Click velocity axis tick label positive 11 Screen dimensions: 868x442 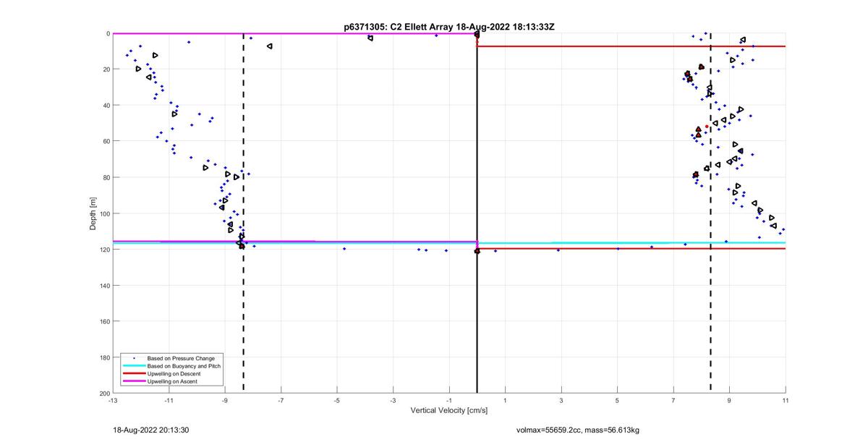785,400
